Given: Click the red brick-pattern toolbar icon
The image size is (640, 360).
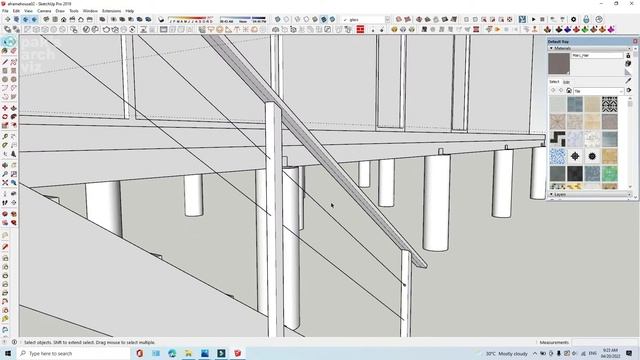Looking at the screenshot, I should [360, 29].
